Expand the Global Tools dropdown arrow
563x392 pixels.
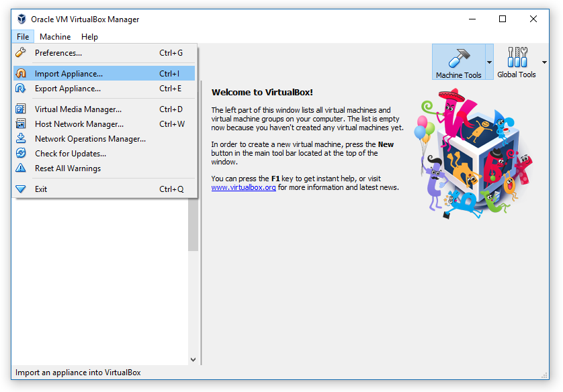coord(544,62)
